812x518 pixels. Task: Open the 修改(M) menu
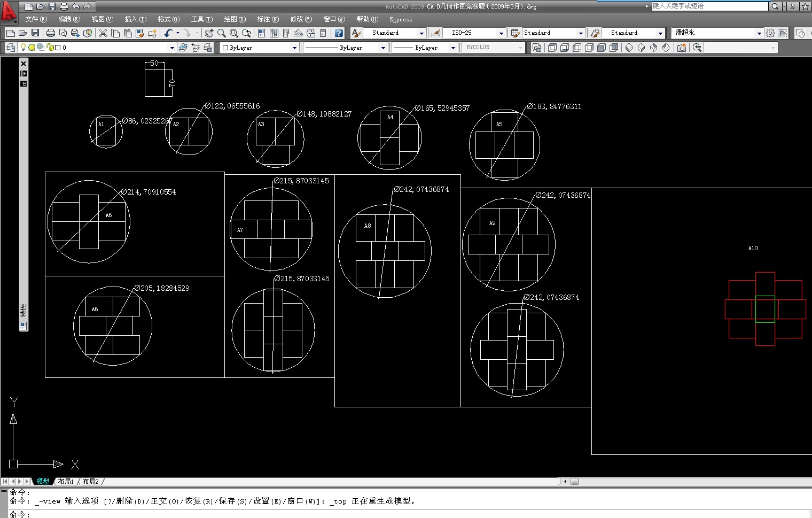point(301,19)
